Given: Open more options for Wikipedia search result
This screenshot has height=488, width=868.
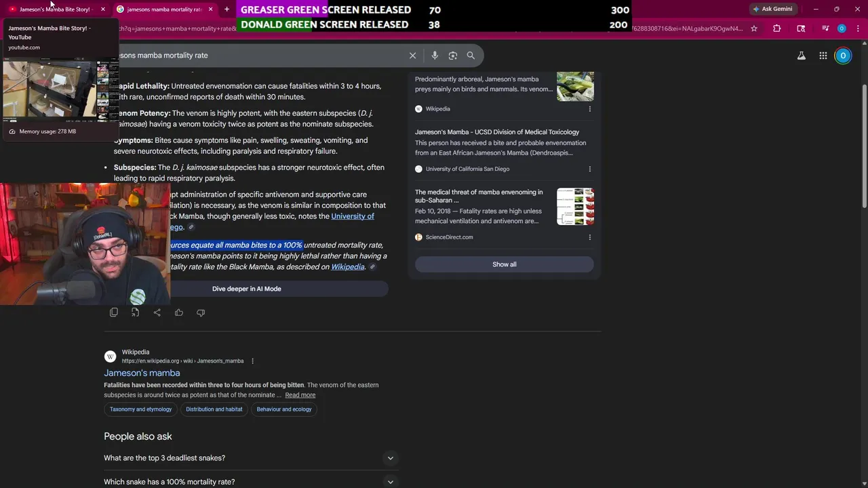Looking at the screenshot, I should (252, 361).
